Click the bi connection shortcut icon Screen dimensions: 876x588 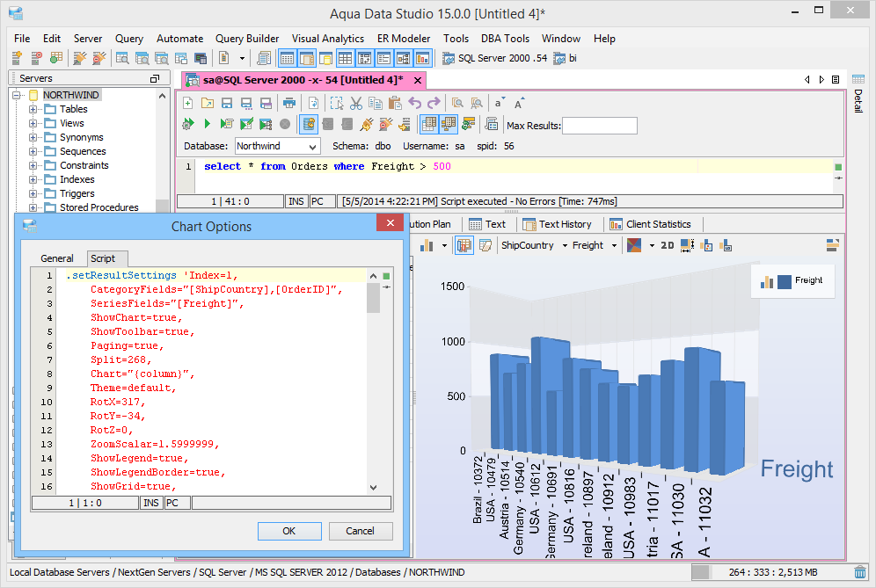(559, 58)
